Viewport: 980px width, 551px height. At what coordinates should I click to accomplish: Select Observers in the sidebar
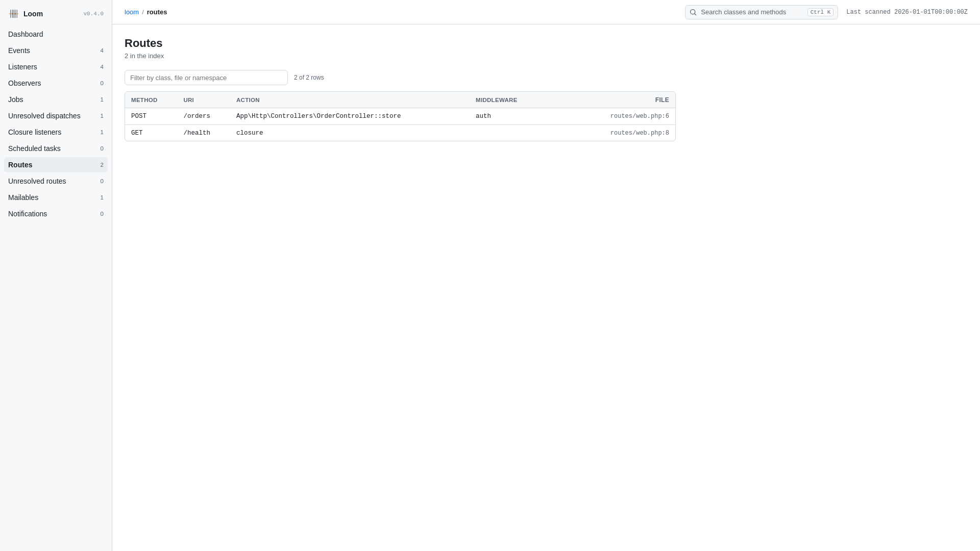pyautogui.click(x=56, y=83)
